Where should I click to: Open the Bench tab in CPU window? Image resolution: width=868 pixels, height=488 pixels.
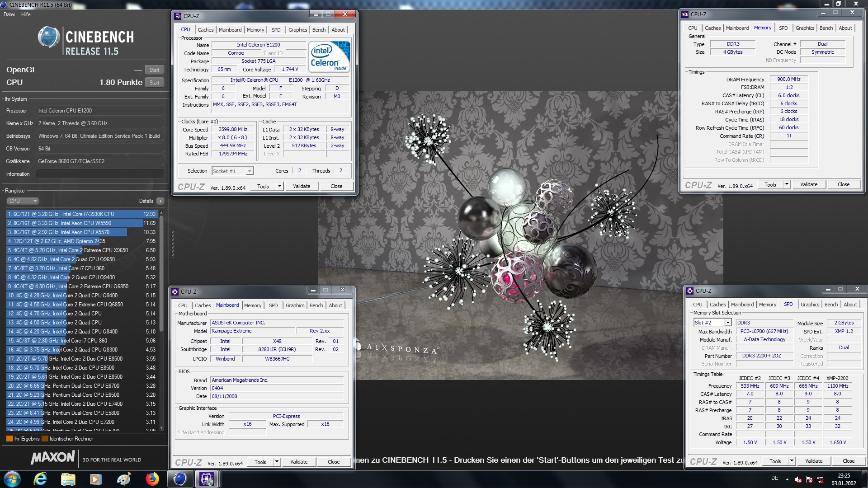319,30
